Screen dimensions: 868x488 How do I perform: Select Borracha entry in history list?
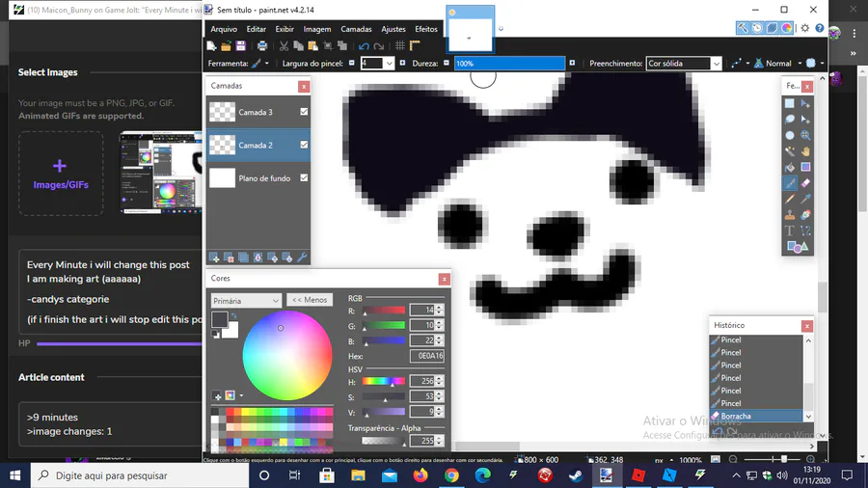click(x=756, y=416)
